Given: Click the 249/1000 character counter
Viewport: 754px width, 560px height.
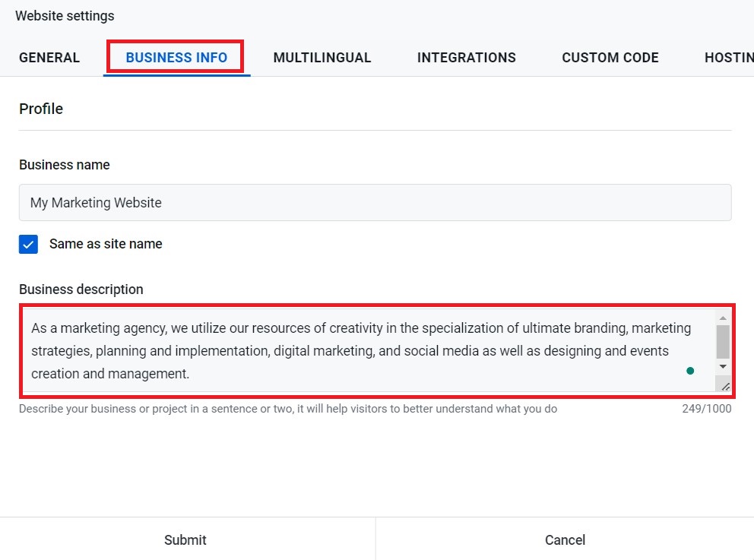Looking at the screenshot, I should 706,409.
